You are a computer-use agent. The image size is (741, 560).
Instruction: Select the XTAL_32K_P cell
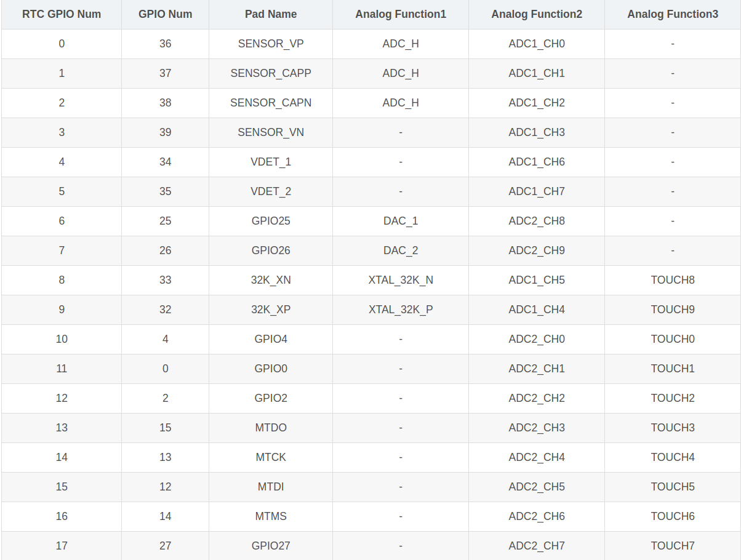[401, 310]
